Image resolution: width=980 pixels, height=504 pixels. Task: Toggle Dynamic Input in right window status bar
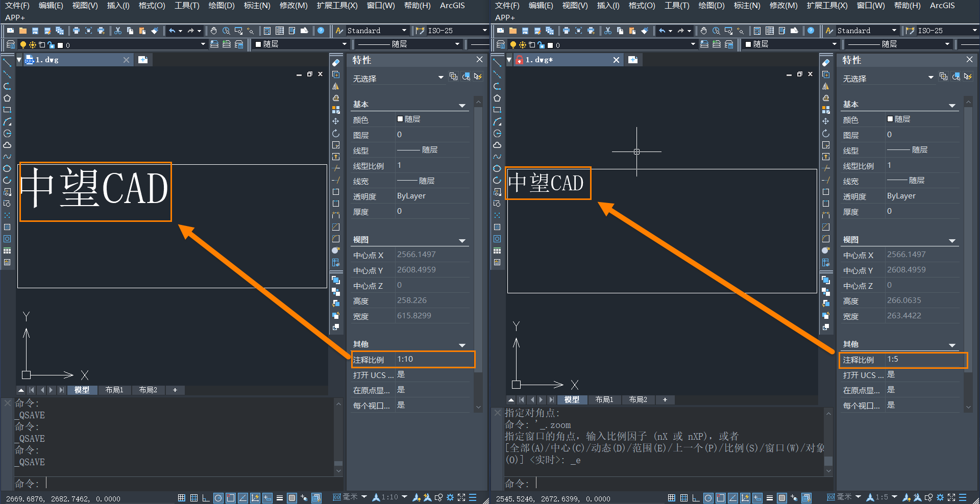[757, 498]
